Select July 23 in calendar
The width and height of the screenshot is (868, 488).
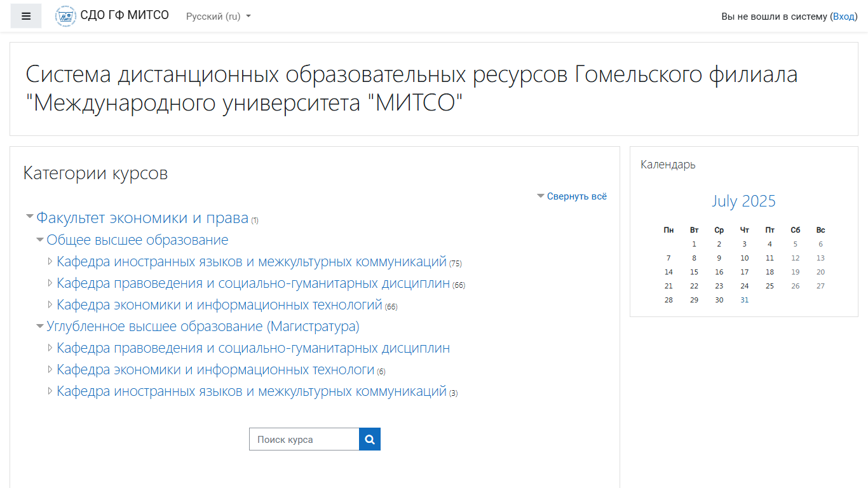[719, 286]
